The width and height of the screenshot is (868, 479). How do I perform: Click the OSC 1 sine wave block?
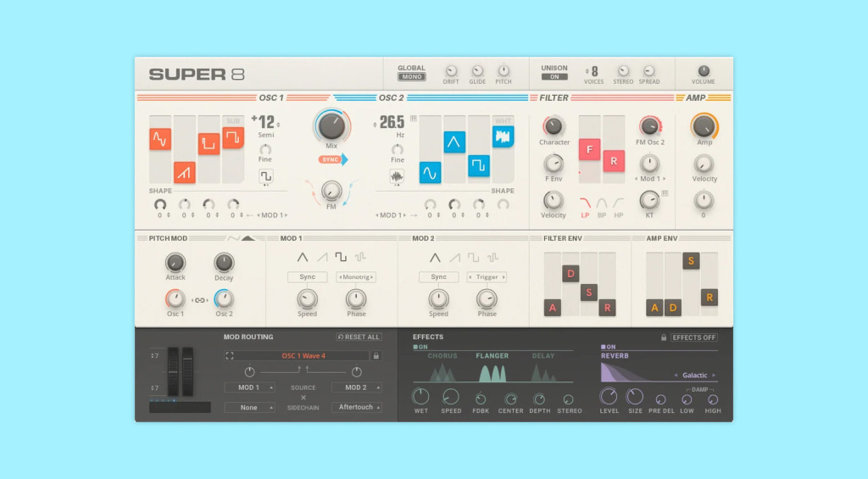[x=160, y=139]
